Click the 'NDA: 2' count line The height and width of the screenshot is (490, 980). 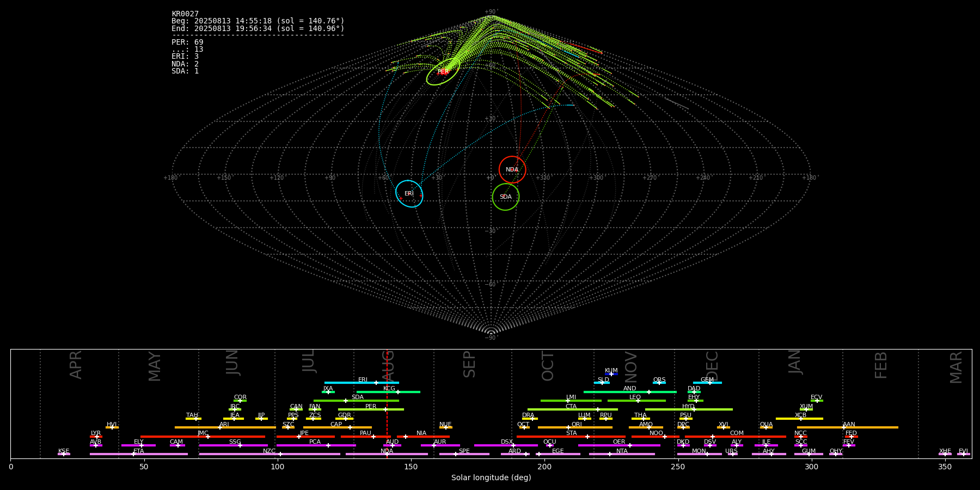185,64
